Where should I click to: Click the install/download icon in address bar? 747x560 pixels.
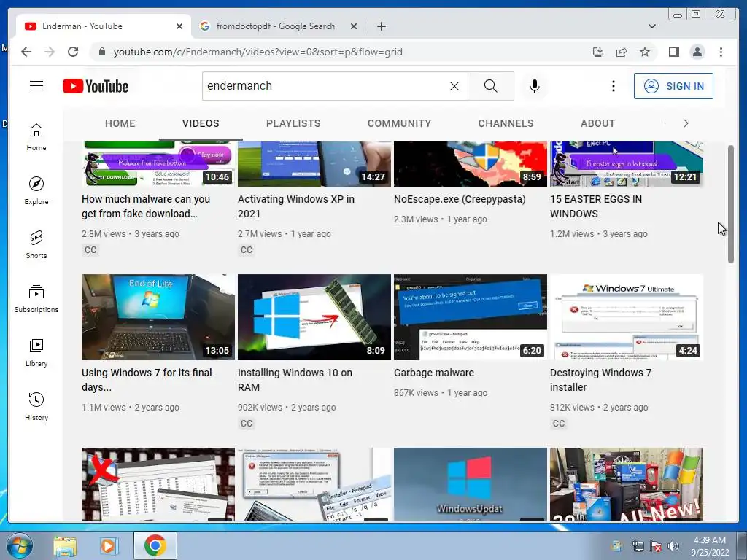coord(598,52)
